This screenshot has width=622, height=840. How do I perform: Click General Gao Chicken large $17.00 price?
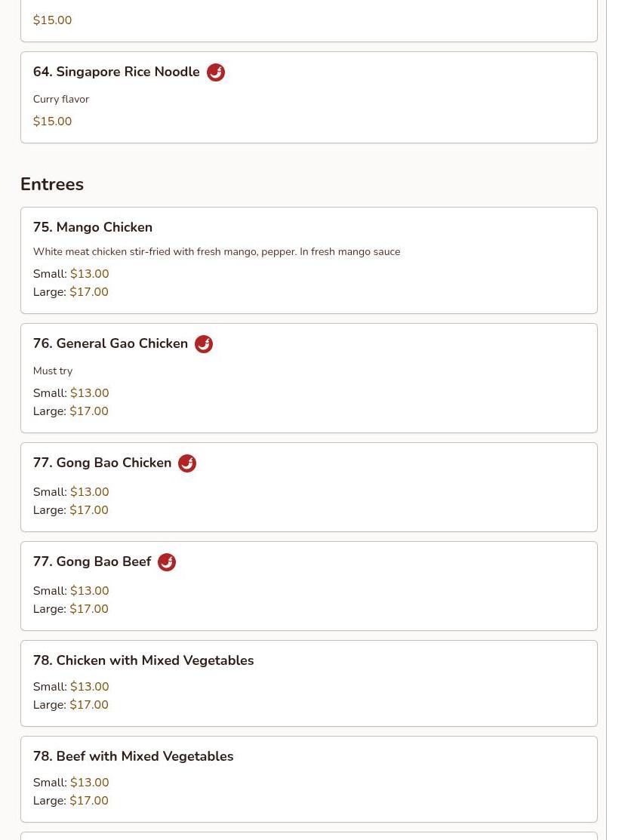89,411
